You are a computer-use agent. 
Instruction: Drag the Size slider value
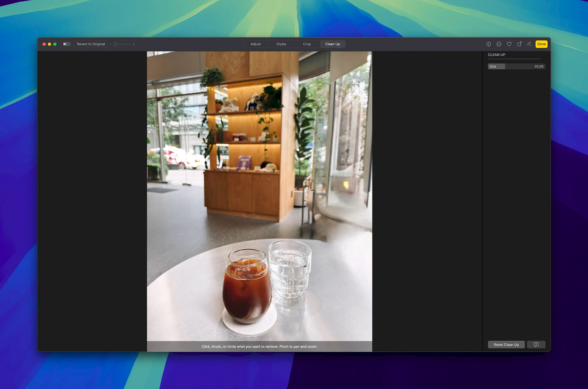(x=504, y=66)
